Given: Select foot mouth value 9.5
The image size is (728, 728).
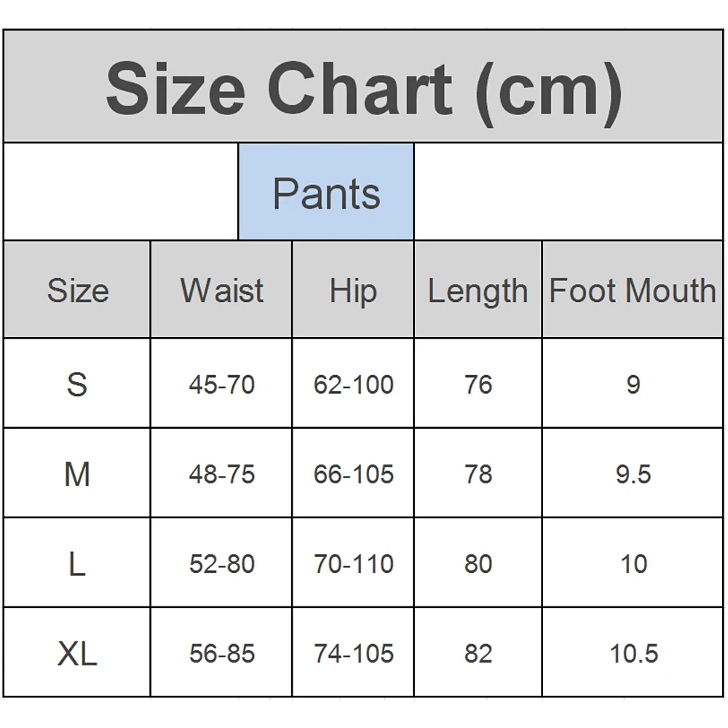Looking at the screenshot, I should pos(633,474).
